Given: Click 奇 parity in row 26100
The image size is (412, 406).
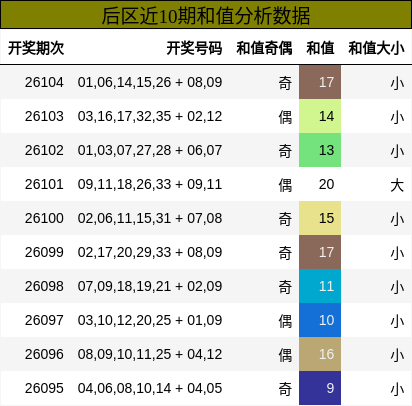Looking at the screenshot, I should [285, 219].
